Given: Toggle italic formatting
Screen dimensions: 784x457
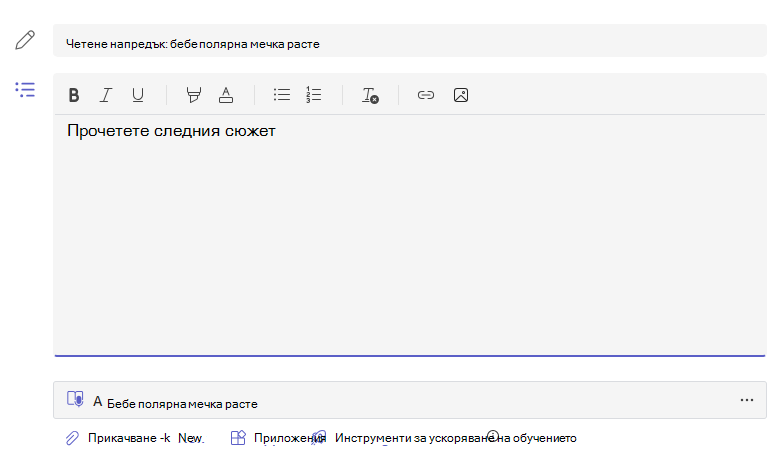Looking at the screenshot, I should coord(106,95).
